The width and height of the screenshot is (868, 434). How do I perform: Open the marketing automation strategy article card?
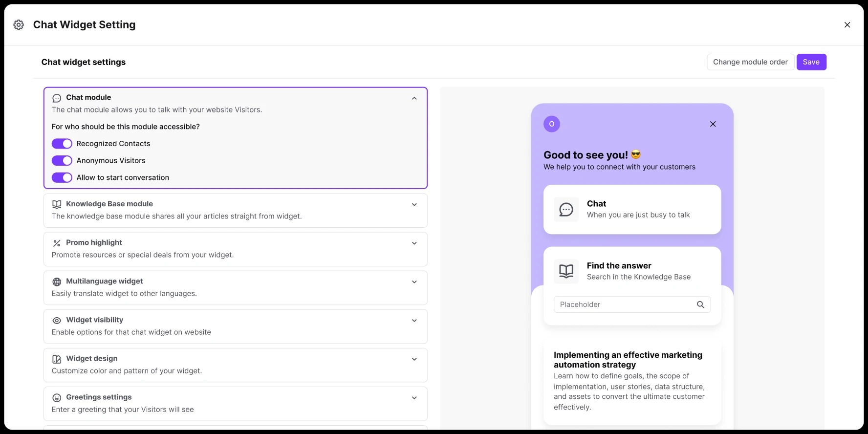pyautogui.click(x=632, y=381)
